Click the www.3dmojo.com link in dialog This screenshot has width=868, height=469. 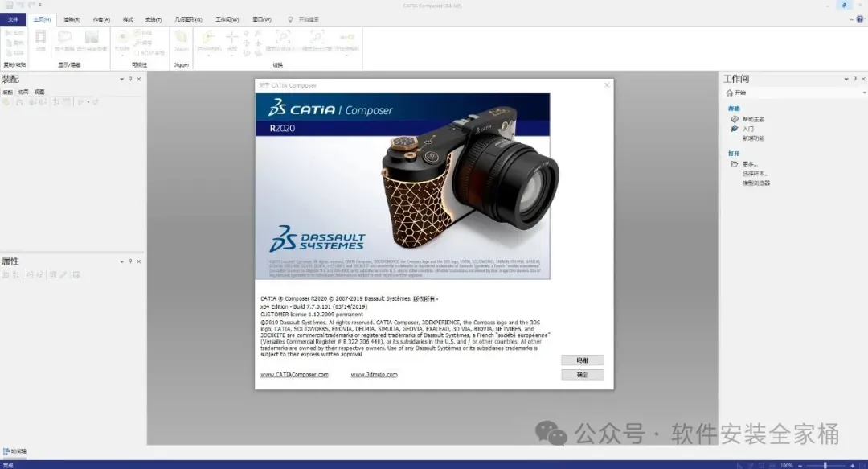tap(375, 375)
